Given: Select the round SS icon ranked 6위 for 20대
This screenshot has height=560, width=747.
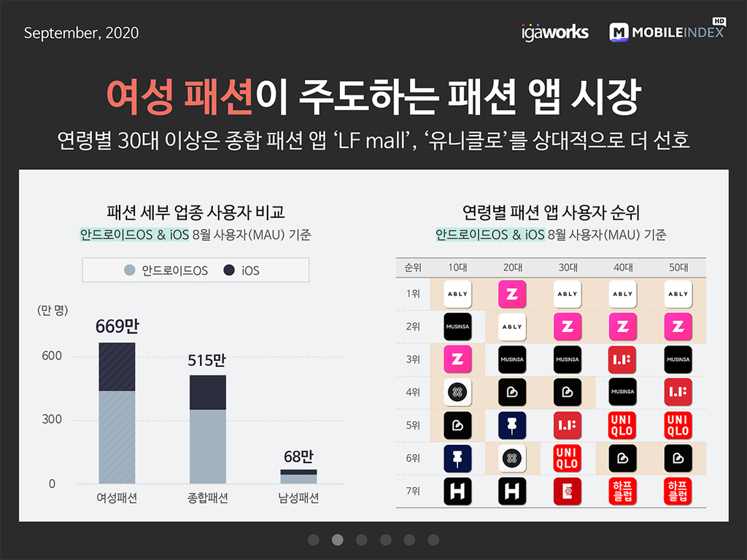Looking at the screenshot, I should 512,458.
